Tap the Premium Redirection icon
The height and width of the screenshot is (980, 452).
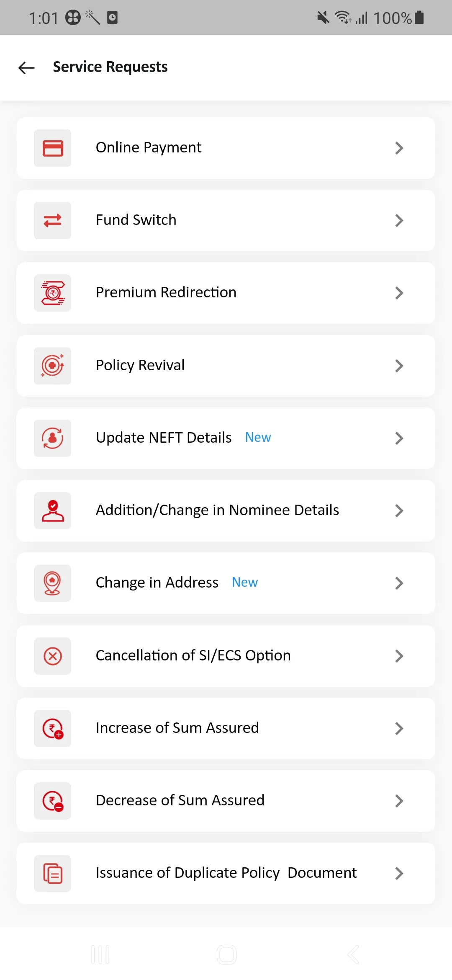[53, 293]
